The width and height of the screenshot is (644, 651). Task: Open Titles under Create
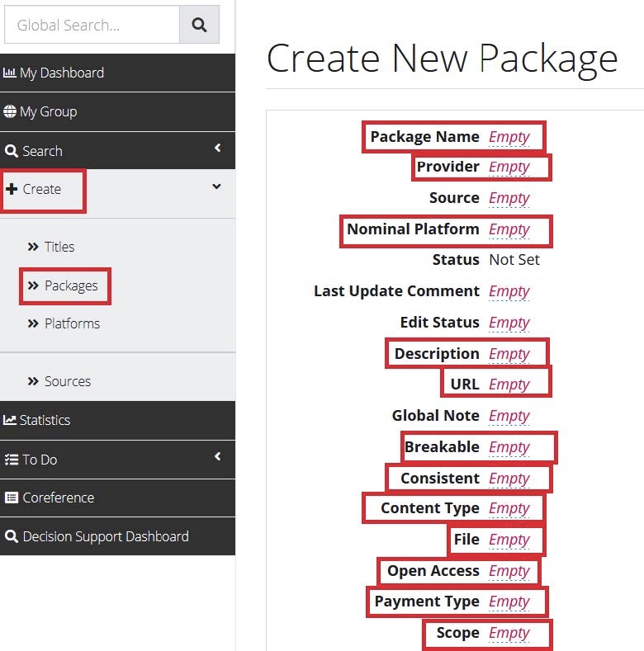pos(59,247)
